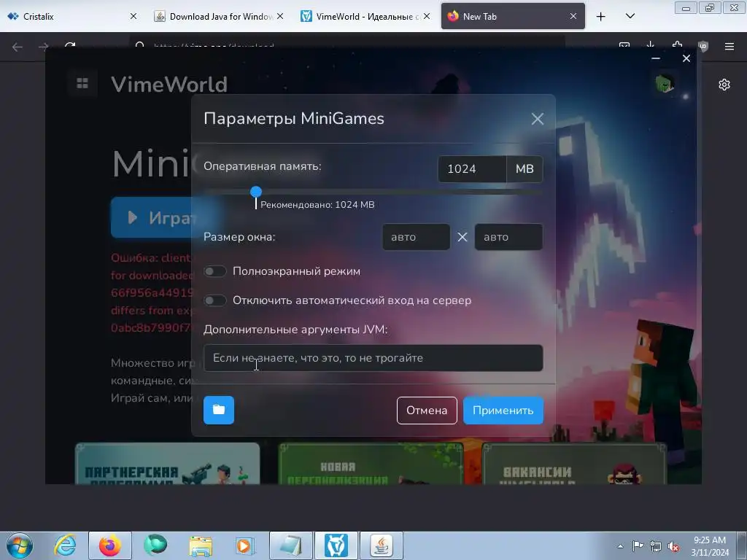Click the MB unit label
The height and width of the screenshot is (560, 747).
(x=525, y=169)
